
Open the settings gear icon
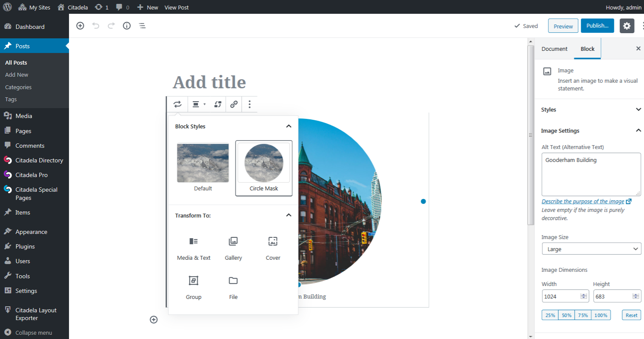(627, 26)
